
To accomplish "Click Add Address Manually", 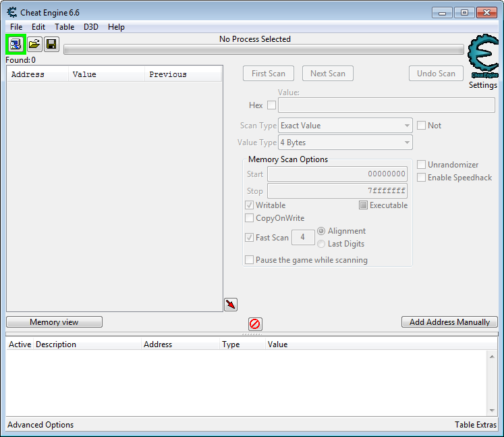I will [449, 322].
